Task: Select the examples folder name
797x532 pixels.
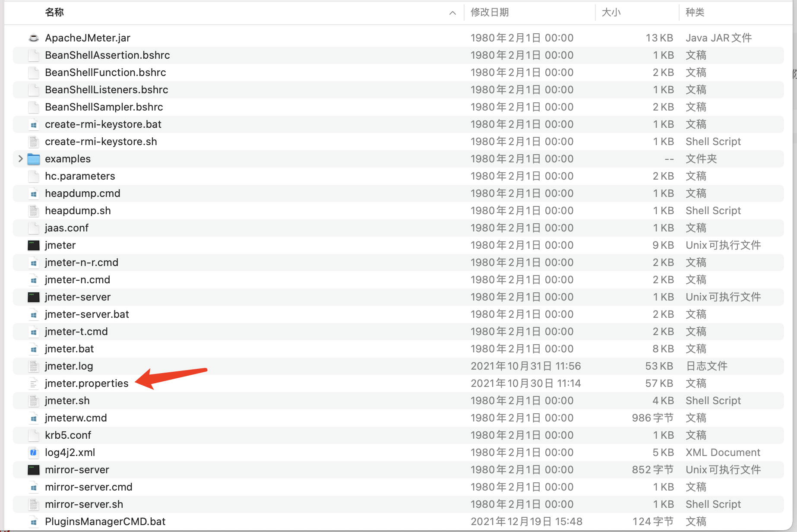Action: click(x=68, y=159)
